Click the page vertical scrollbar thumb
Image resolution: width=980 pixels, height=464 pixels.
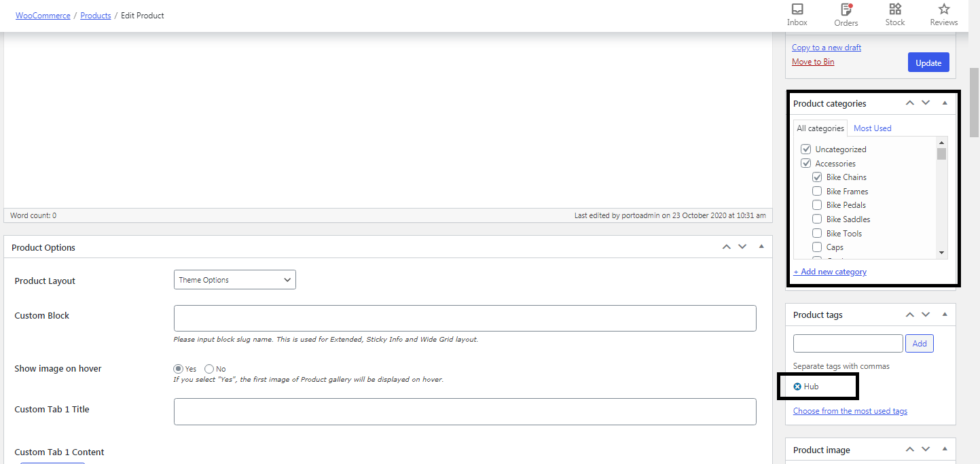tap(974, 103)
